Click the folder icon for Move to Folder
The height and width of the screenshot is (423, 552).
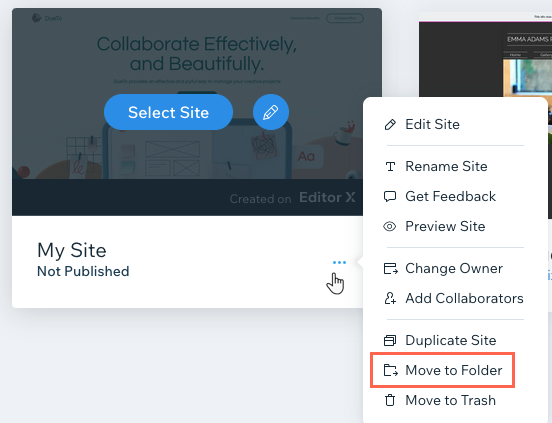click(x=390, y=370)
